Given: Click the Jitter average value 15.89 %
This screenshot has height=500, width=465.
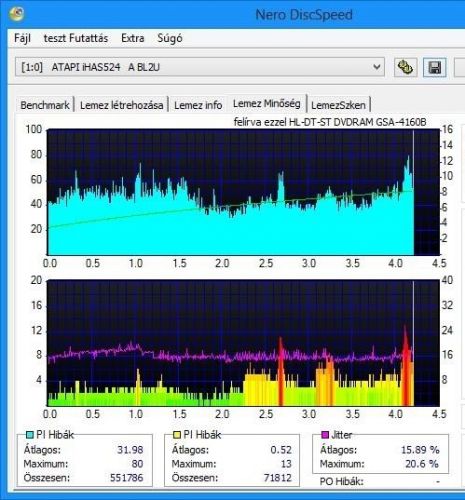Looking at the screenshot, I should pos(420,450).
